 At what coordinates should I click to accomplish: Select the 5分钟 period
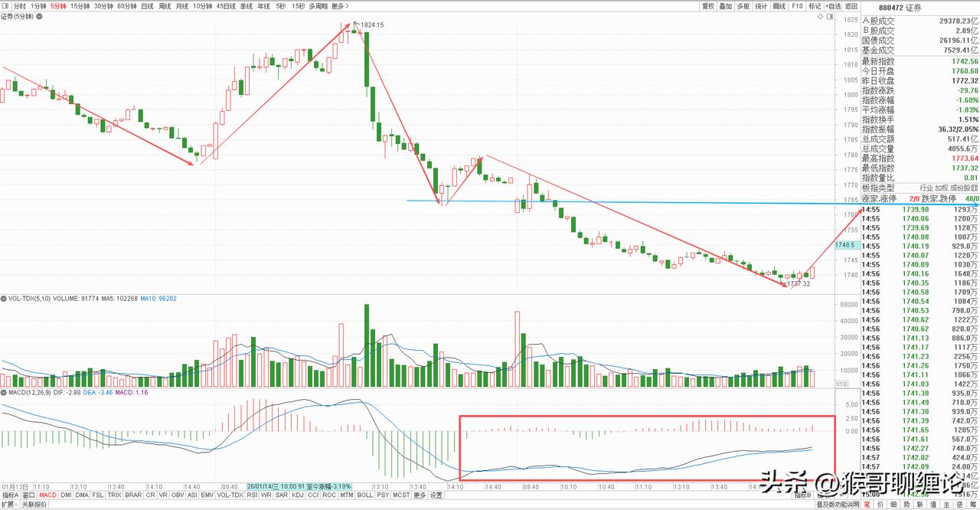click(58, 6)
